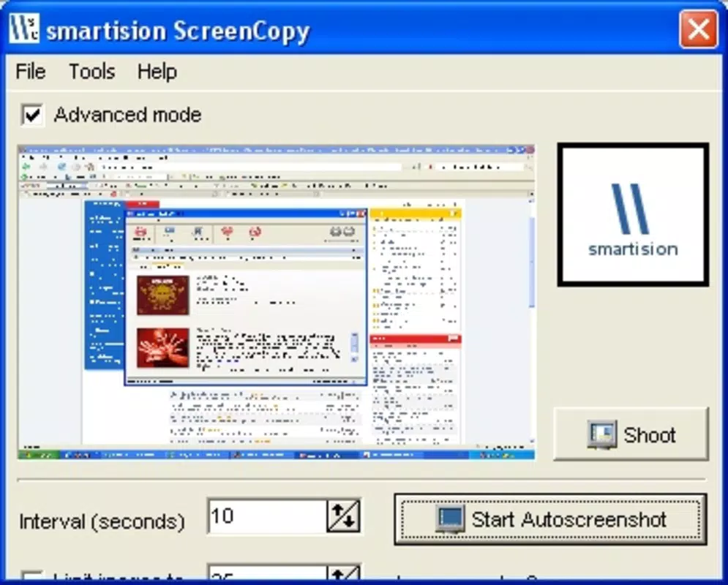
Task: Click the Shoot button
Action: [x=631, y=434]
